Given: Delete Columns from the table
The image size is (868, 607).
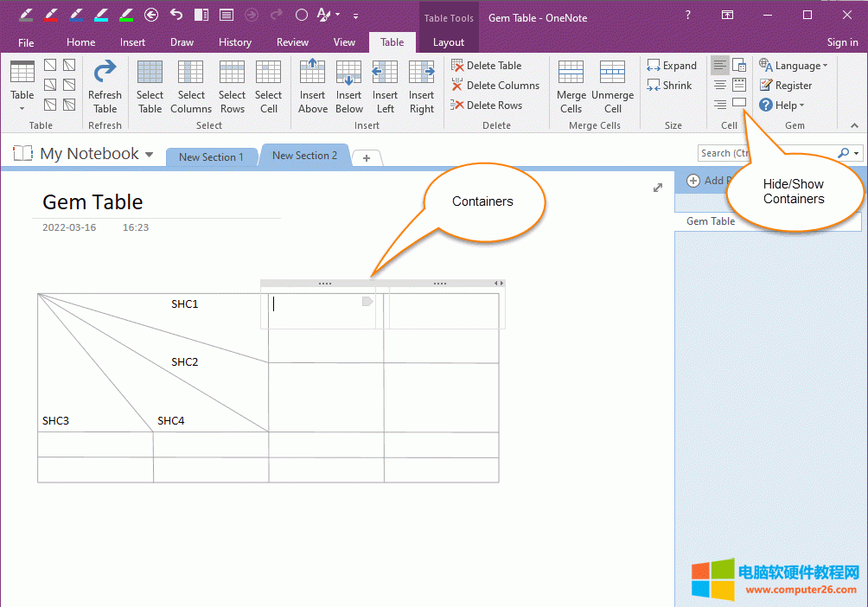Looking at the screenshot, I should (x=495, y=86).
